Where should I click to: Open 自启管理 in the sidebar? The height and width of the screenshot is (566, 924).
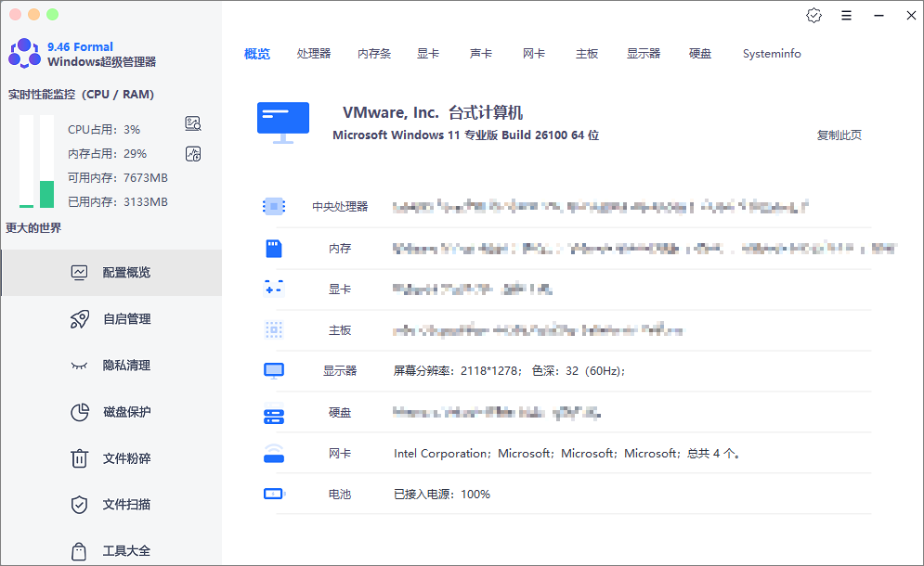(112, 318)
